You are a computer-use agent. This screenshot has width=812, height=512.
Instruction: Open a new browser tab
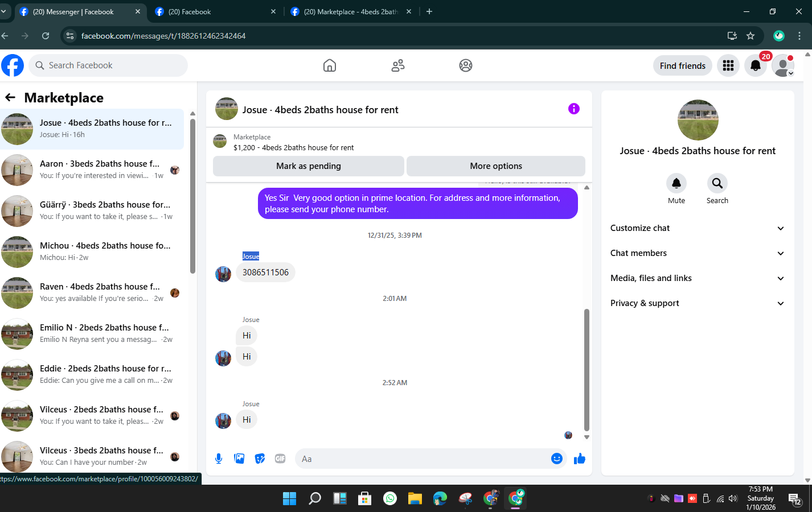pos(429,11)
